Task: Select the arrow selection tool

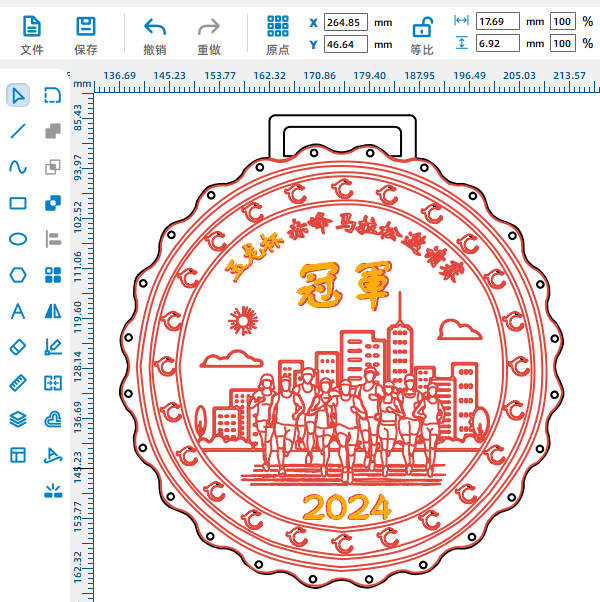Action: pyautogui.click(x=18, y=95)
